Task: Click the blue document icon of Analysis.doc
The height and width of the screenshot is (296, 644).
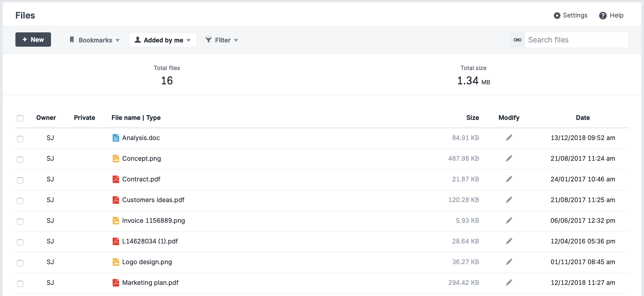Action: click(116, 138)
